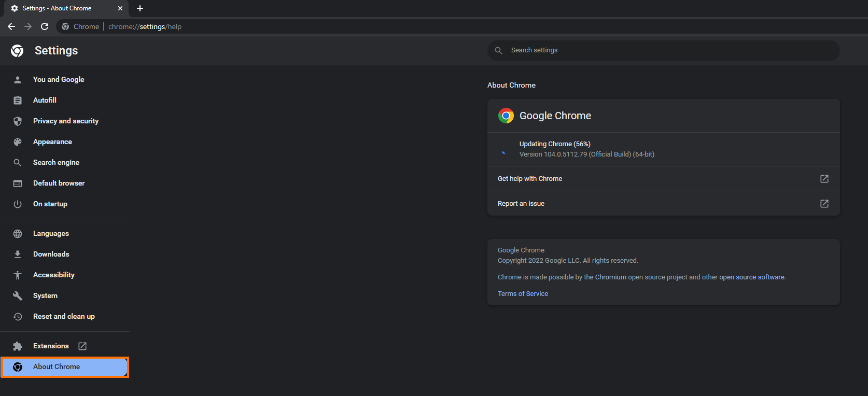Click the On startup power icon
This screenshot has width=868, height=396.
tap(18, 204)
